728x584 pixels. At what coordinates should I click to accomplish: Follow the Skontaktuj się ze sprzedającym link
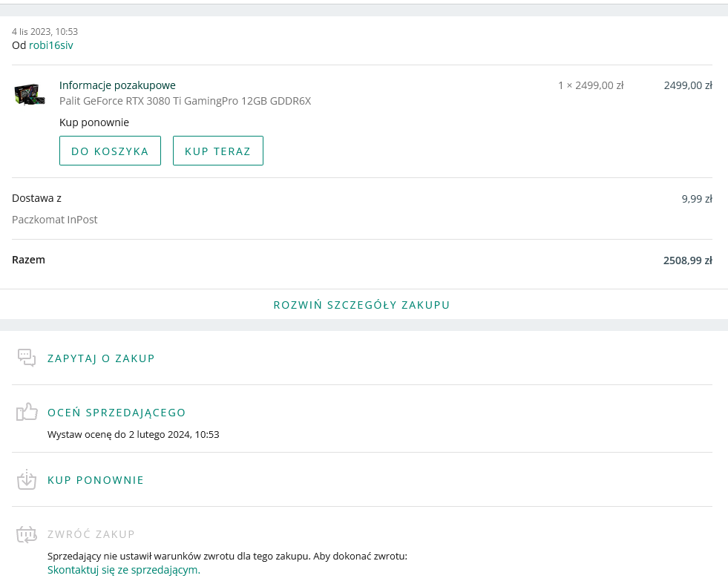124,570
